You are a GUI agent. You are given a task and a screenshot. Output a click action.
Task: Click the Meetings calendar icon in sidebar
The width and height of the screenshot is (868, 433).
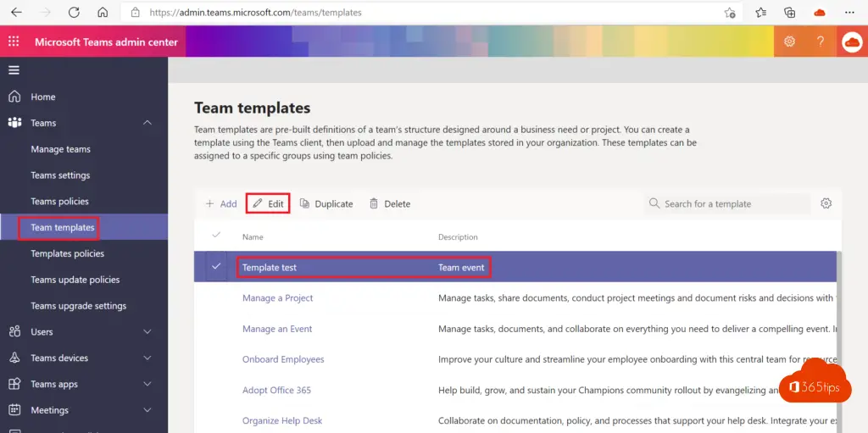[x=14, y=410]
